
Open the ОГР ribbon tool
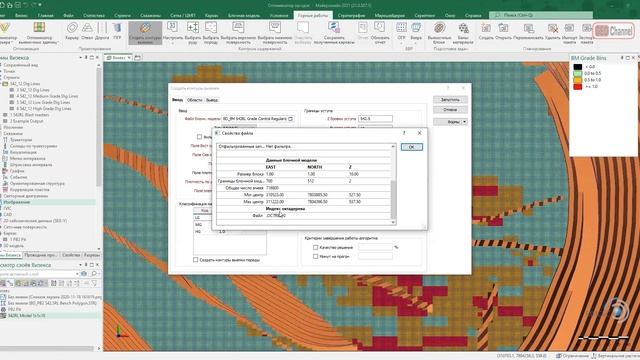pos(401,32)
